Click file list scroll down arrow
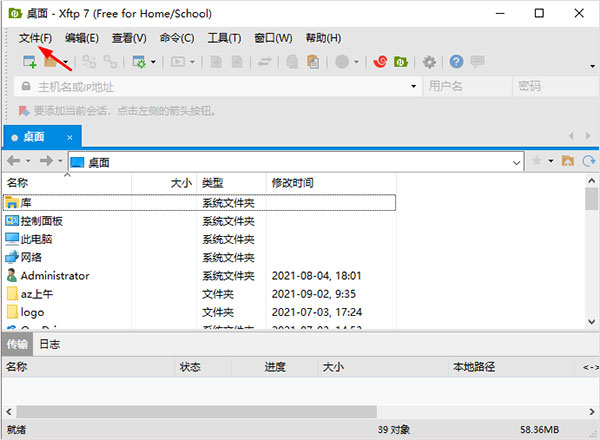This screenshot has height=440, width=600. [592, 322]
